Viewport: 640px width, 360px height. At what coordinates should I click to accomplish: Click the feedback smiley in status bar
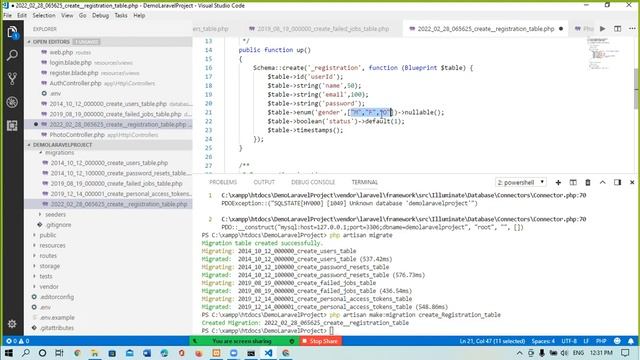pyautogui.click(x=617, y=341)
